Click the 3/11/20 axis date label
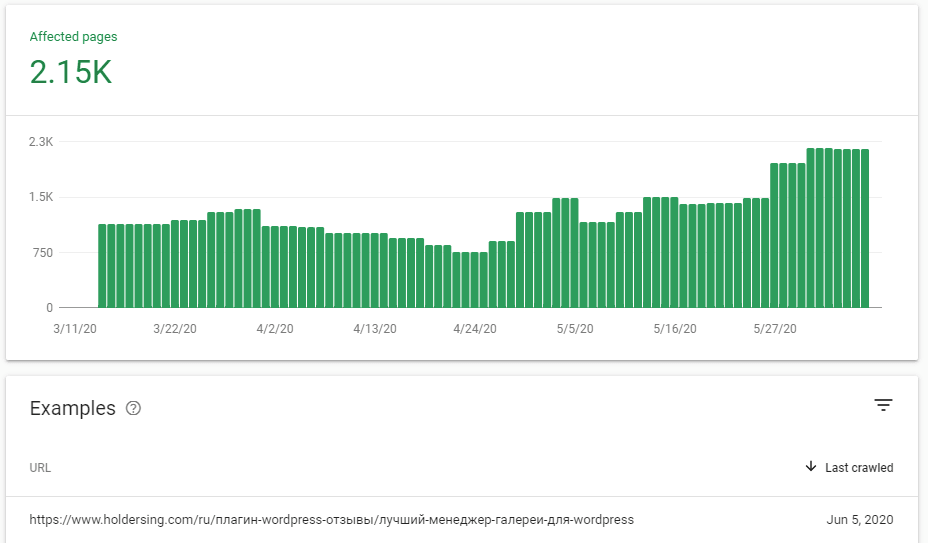The height and width of the screenshot is (543, 928). [75, 329]
